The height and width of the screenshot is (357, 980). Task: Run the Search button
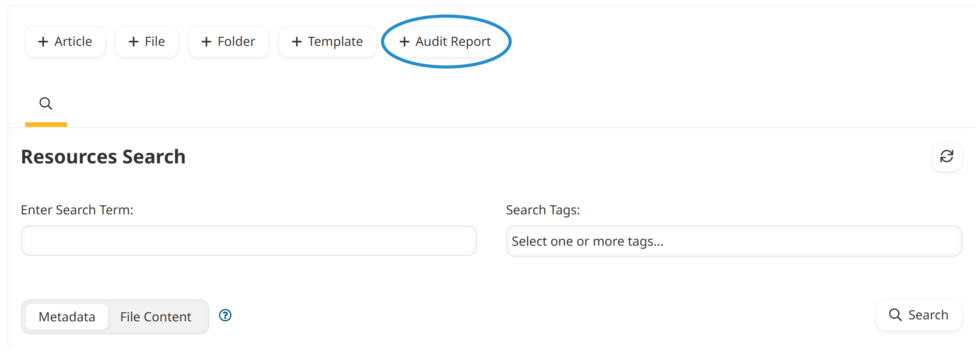(919, 315)
